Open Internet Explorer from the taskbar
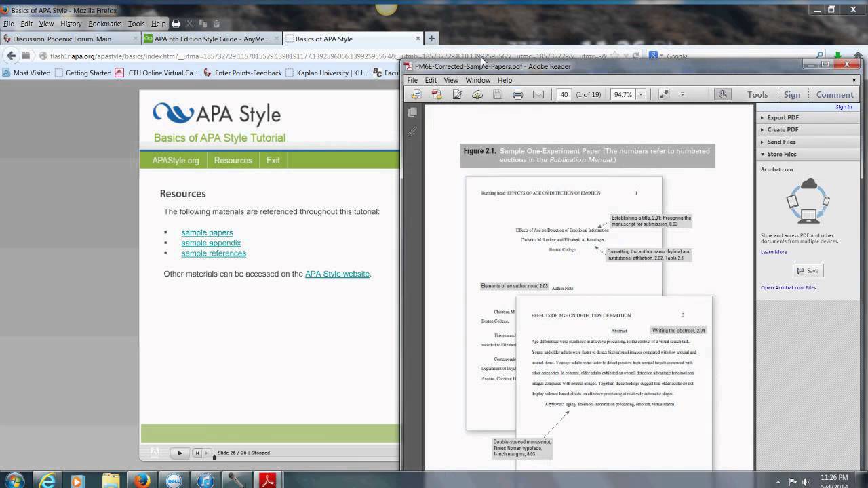This screenshot has height=488, width=868. 47,481
